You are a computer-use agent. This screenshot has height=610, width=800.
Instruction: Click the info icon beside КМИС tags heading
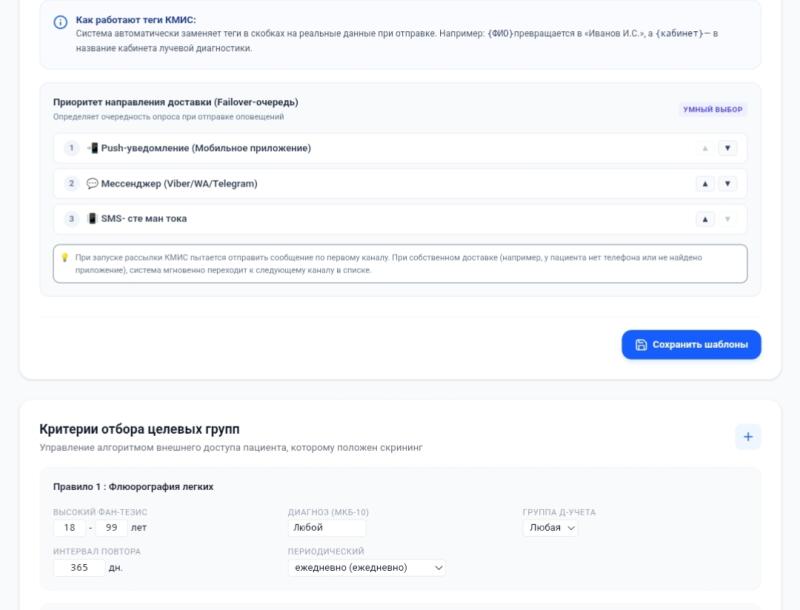click(60, 22)
